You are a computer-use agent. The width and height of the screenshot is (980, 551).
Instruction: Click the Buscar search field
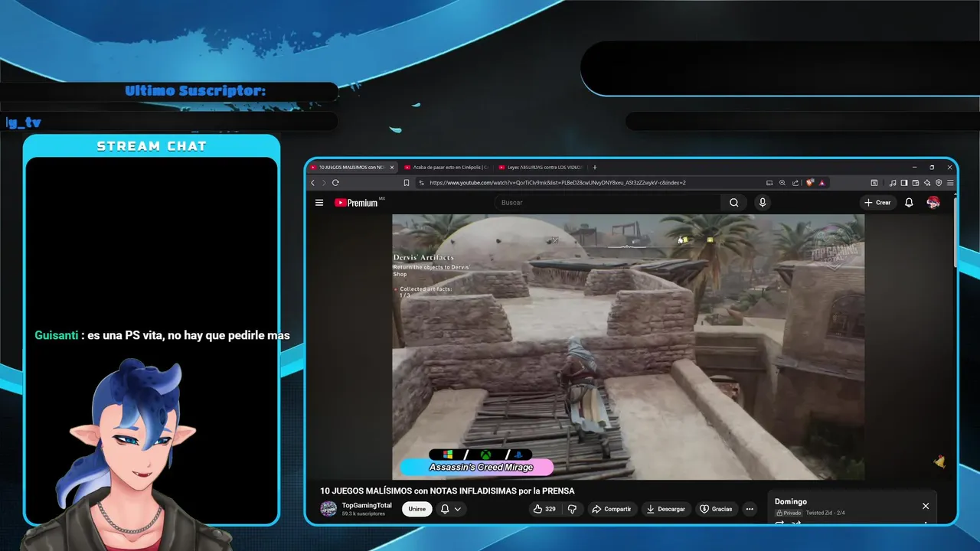point(609,203)
